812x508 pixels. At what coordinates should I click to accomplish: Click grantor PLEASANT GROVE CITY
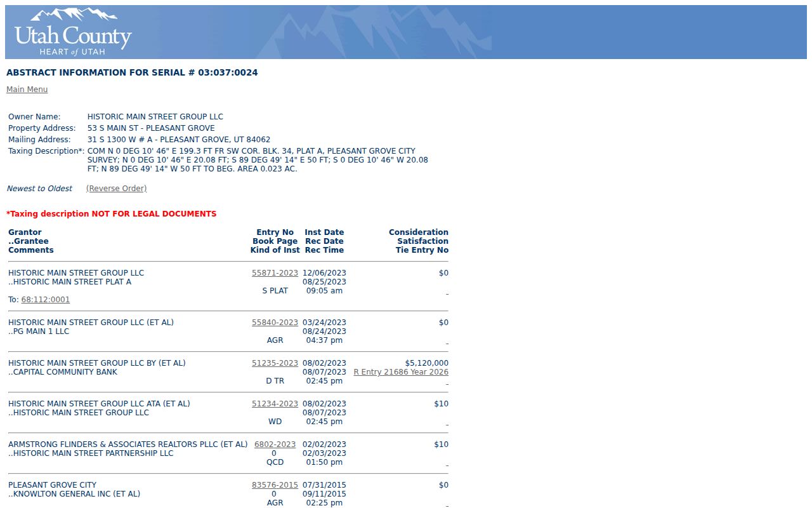click(53, 485)
